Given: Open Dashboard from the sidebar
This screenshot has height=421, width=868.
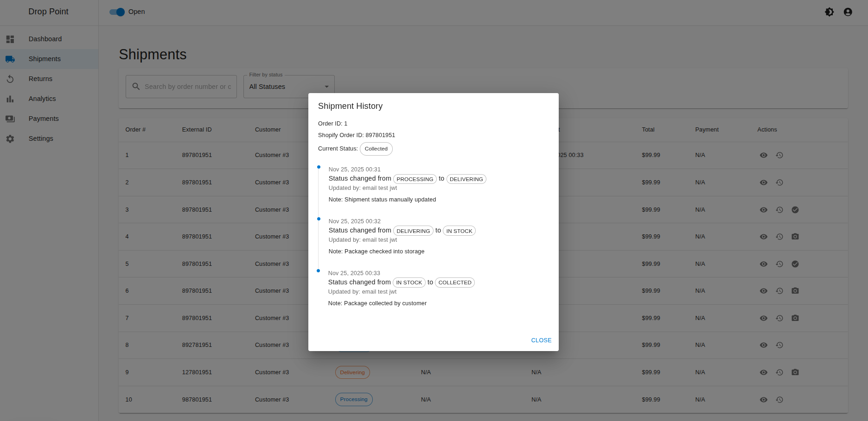Looking at the screenshot, I should [x=45, y=39].
